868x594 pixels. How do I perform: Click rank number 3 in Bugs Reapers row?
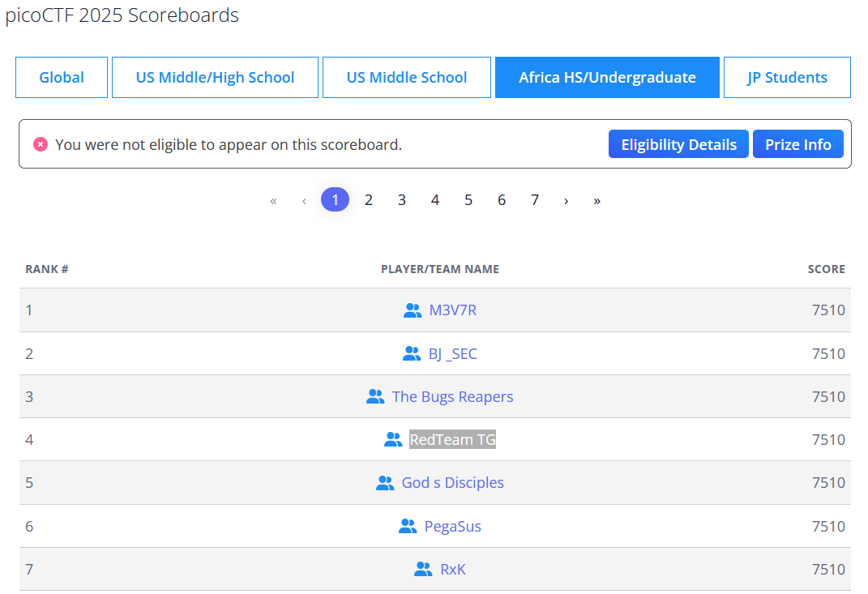click(x=29, y=397)
